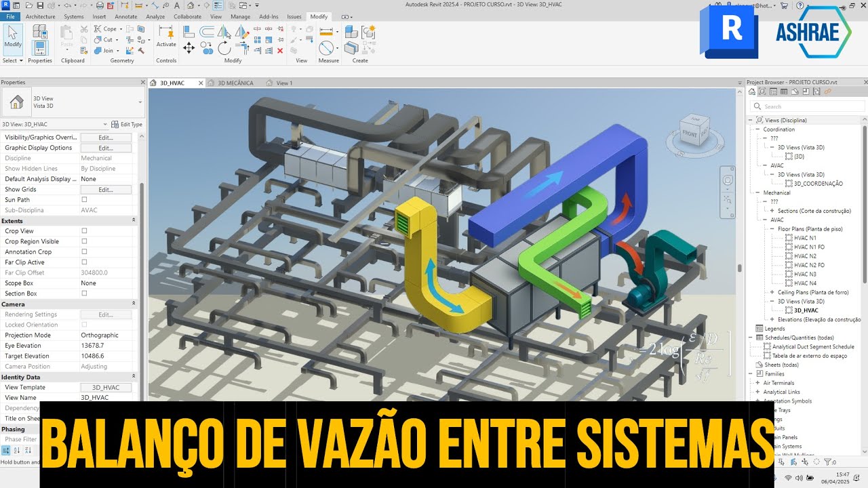
Task: Collapse the Floor Plans (Planta de piso) node
Action: pyautogui.click(x=772, y=229)
